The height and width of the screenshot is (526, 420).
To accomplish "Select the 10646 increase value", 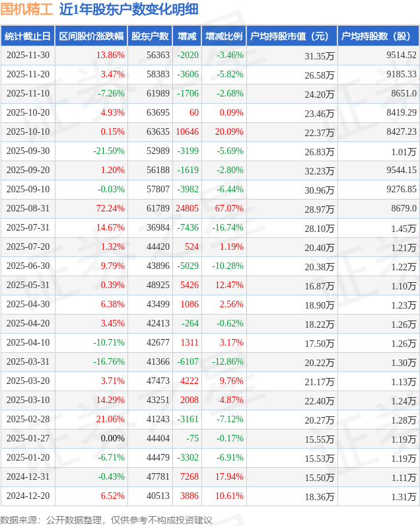I will (x=187, y=132).
